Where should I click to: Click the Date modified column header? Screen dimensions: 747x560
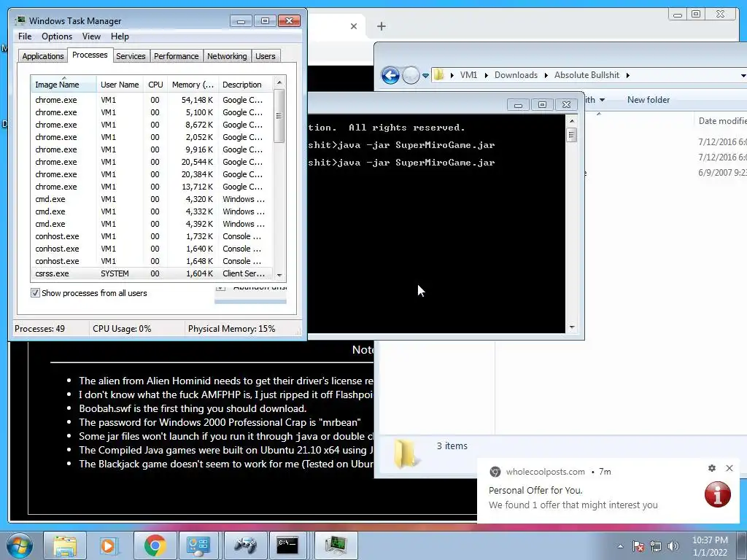pyautogui.click(x=721, y=121)
